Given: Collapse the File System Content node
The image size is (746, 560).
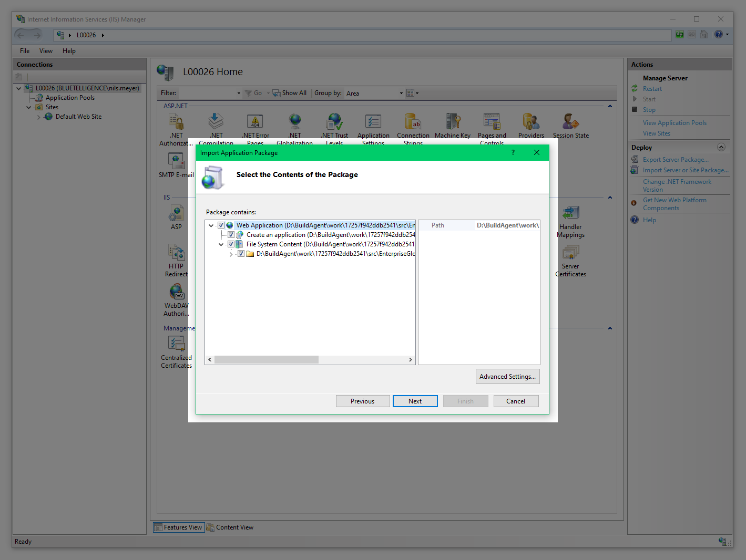Looking at the screenshot, I should pyautogui.click(x=221, y=244).
